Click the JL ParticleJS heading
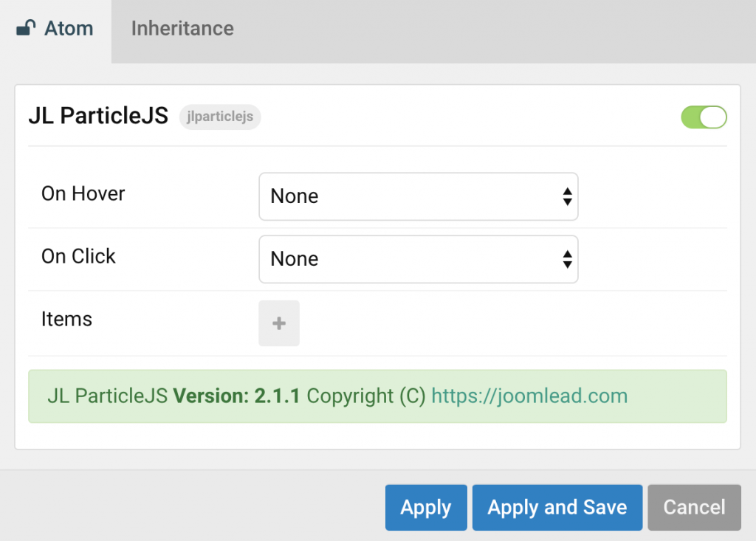 click(97, 115)
